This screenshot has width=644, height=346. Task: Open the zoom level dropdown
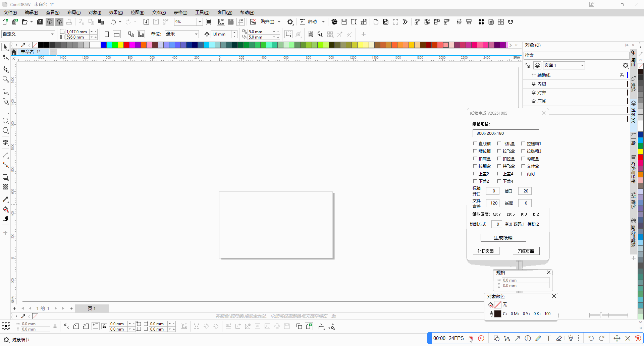200,22
